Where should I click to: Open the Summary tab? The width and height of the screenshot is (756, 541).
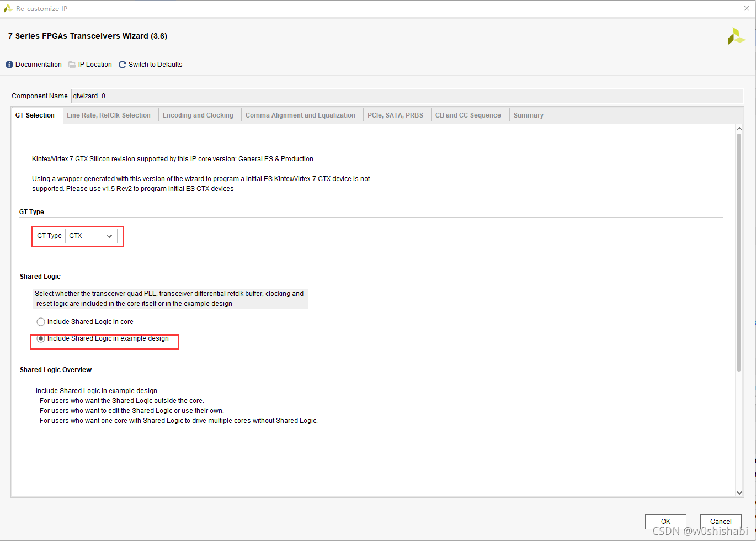[x=529, y=115]
